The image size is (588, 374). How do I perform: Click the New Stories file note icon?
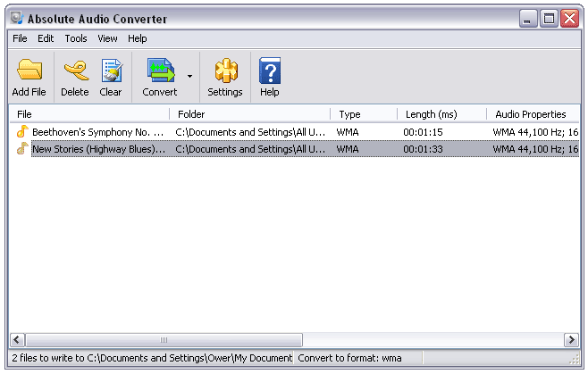click(x=22, y=149)
